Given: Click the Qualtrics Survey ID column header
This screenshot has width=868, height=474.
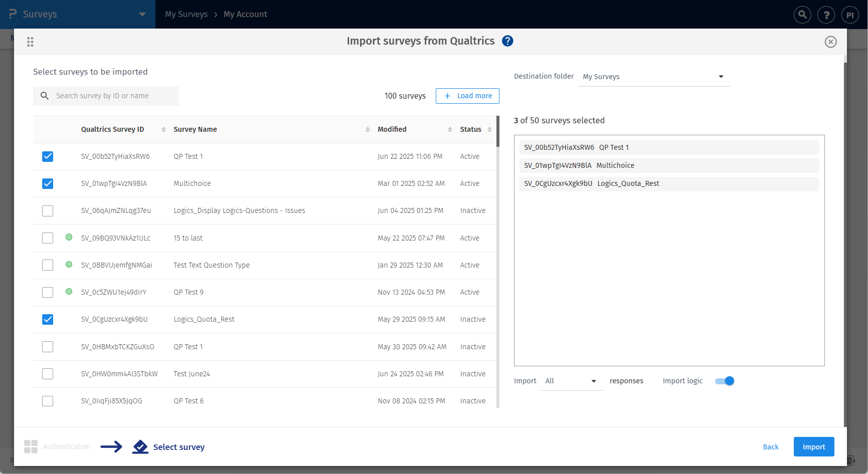Looking at the screenshot, I should point(112,129).
